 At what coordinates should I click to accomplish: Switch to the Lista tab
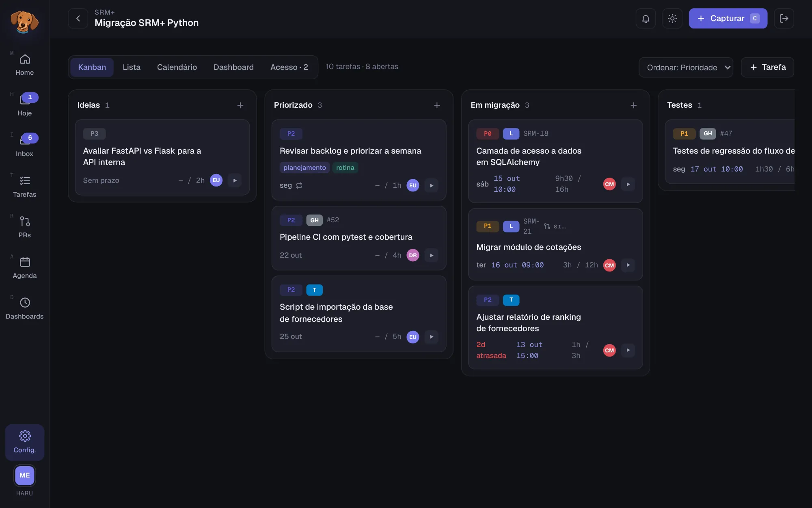pos(132,67)
